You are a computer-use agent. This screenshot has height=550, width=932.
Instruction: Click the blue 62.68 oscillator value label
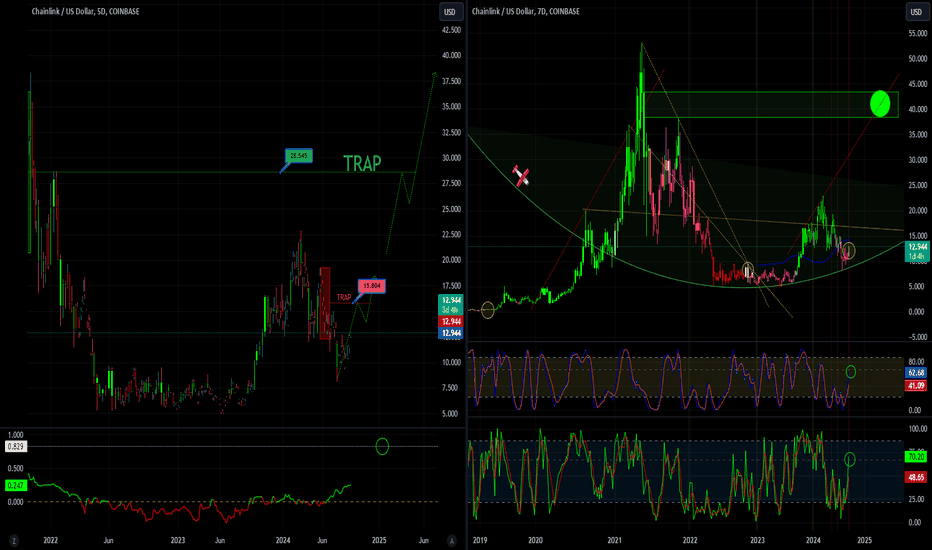click(x=916, y=373)
